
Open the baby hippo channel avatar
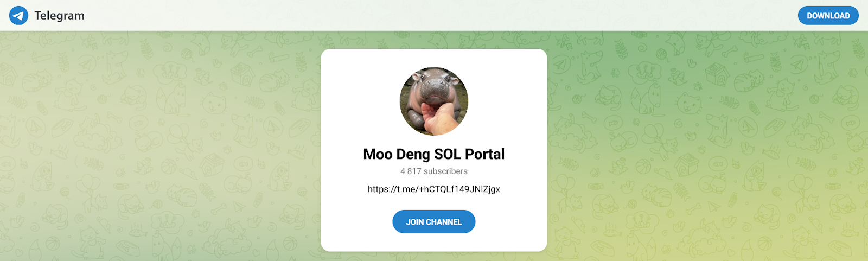click(434, 101)
